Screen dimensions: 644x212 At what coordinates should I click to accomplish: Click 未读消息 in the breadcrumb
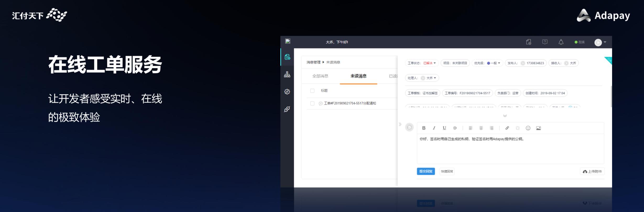(333, 62)
